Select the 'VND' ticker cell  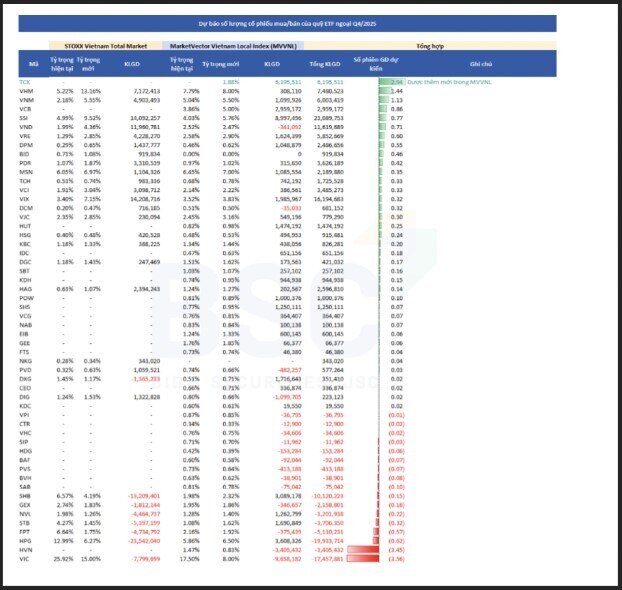pos(26,127)
